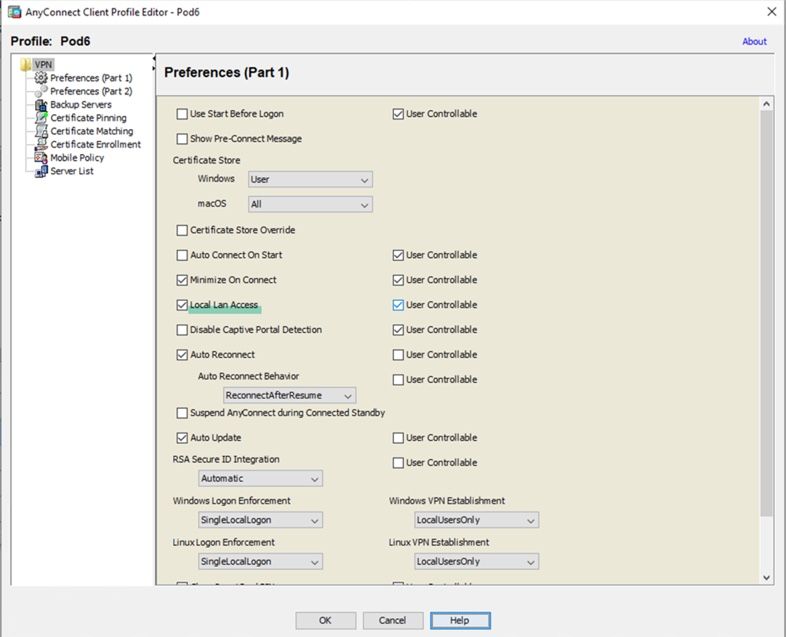Uncheck the Auto Reconnect option
This screenshot has width=786, height=637.
(182, 355)
